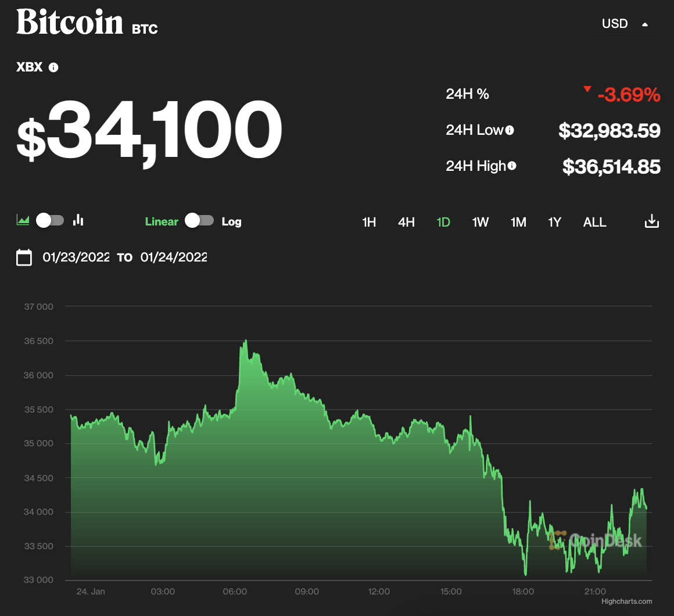Open the calendar date picker icon
Image resolution: width=674 pixels, height=616 pixels.
click(x=24, y=257)
